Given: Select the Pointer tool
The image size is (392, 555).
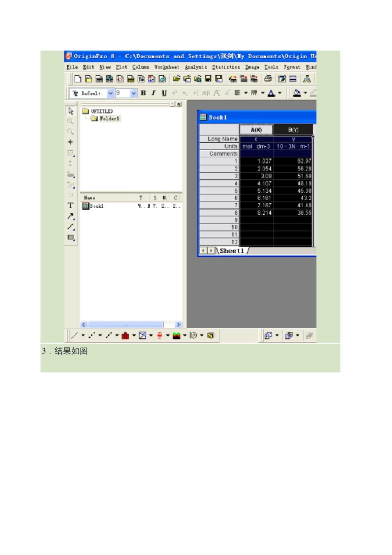Looking at the screenshot, I should point(71,111).
